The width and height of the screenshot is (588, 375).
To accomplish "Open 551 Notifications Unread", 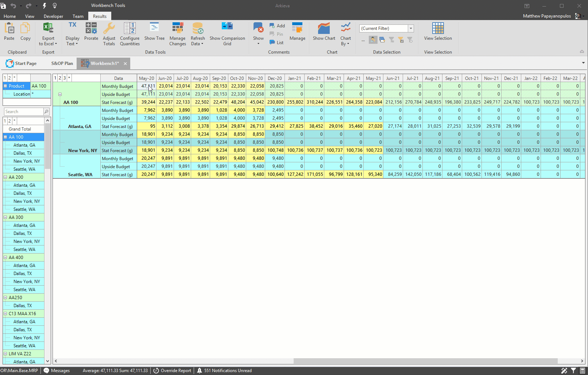I will (224, 371).
